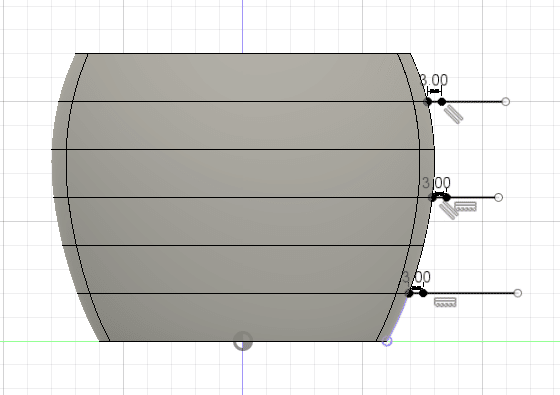
Task: Select the sketch origin point marker
Action: 243,341
